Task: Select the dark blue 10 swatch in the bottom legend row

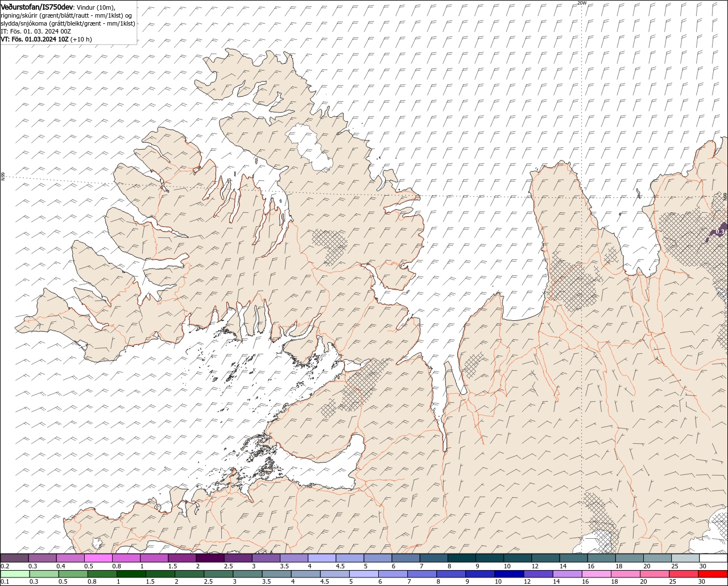Action: point(508,574)
